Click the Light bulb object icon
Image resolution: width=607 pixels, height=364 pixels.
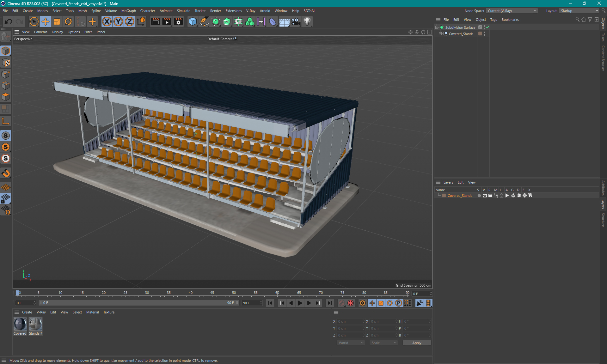[x=307, y=21]
